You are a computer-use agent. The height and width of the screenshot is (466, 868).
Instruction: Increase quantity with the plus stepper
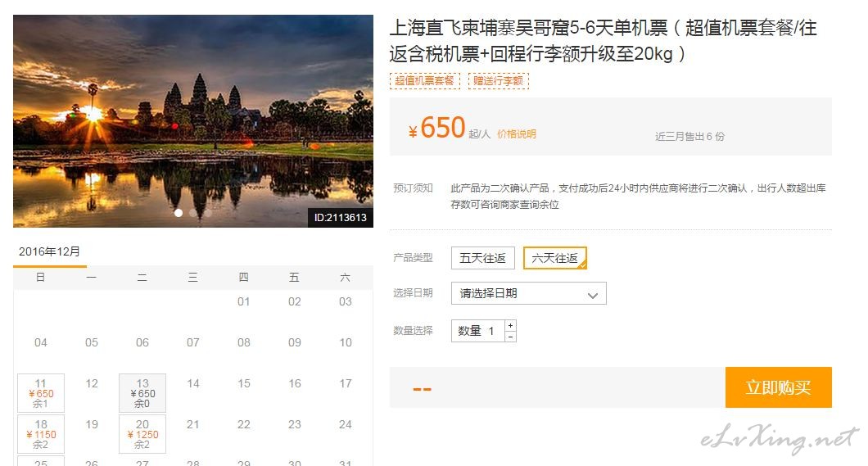click(510, 325)
